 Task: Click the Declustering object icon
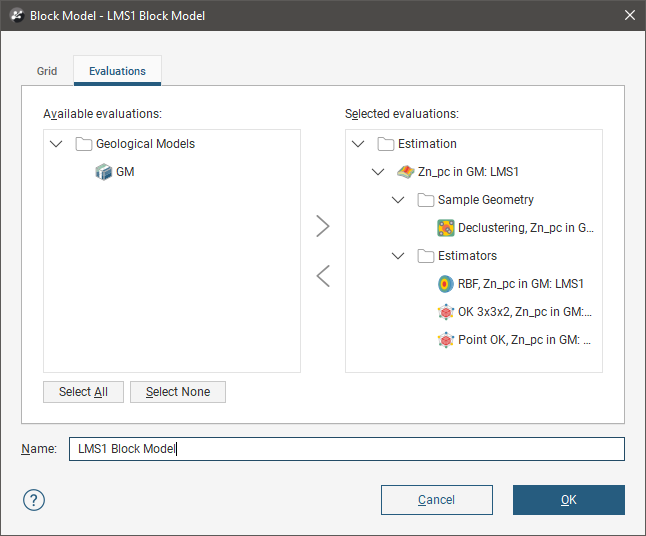tap(445, 228)
